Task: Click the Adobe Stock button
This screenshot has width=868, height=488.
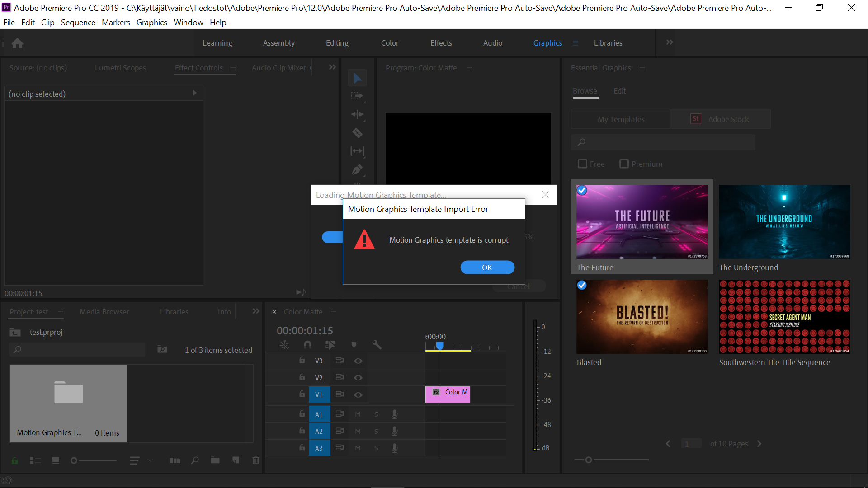Action: (721, 119)
